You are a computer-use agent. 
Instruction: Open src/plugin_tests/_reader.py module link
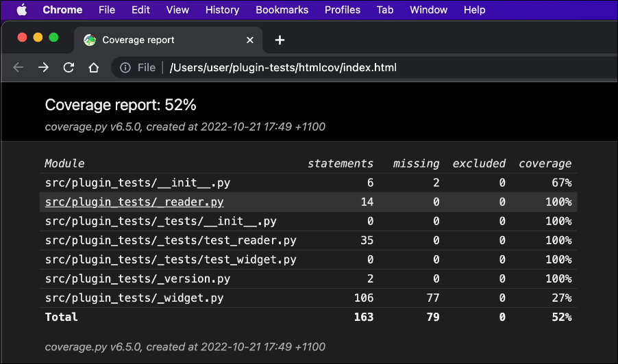[x=134, y=202]
